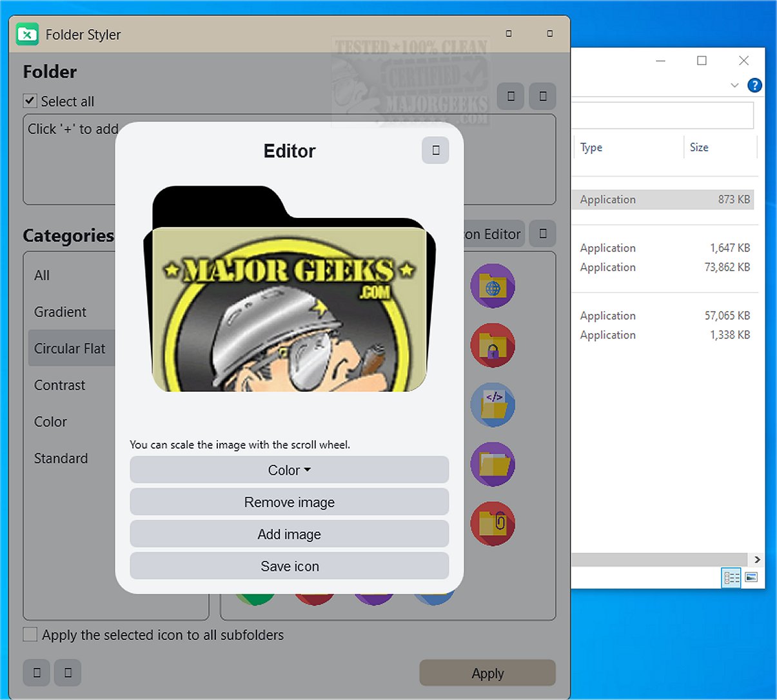Maximize the Explorer window
This screenshot has width=777, height=700.
tap(702, 61)
